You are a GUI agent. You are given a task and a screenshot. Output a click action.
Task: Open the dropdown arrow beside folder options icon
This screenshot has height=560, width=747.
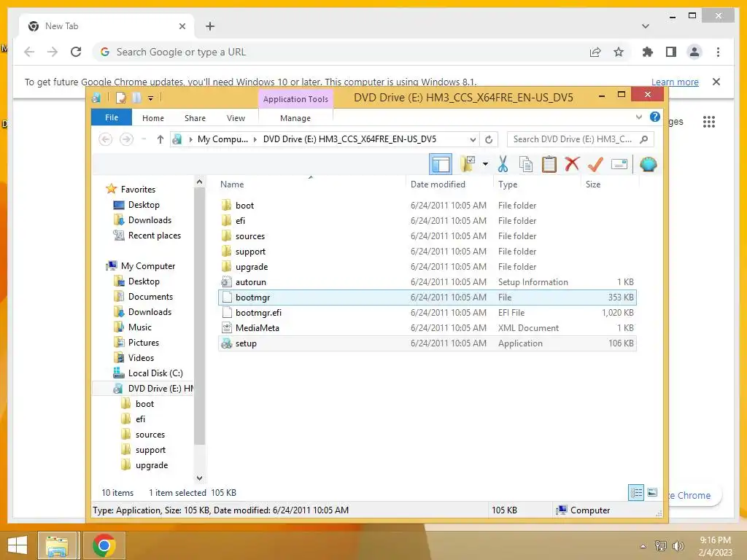(x=485, y=164)
